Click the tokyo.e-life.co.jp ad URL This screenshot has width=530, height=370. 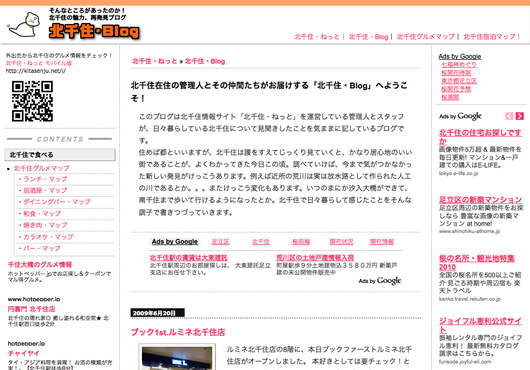click(458, 173)
